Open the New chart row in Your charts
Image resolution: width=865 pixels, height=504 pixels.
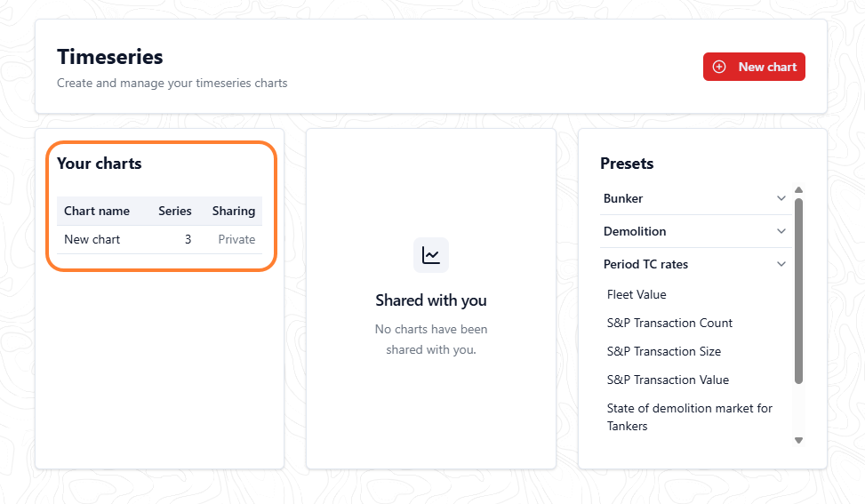tap(159, 239)
